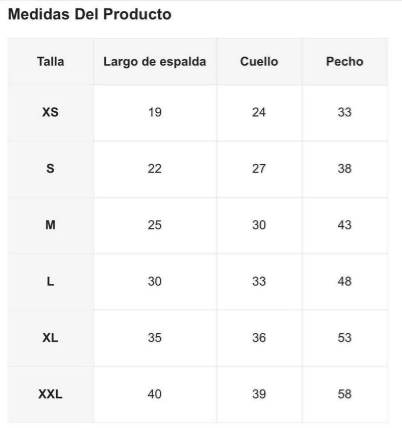Viewport: 402px width, 428px height.
Task: Choose the L size row label
Action: click(x=50, y=282)
